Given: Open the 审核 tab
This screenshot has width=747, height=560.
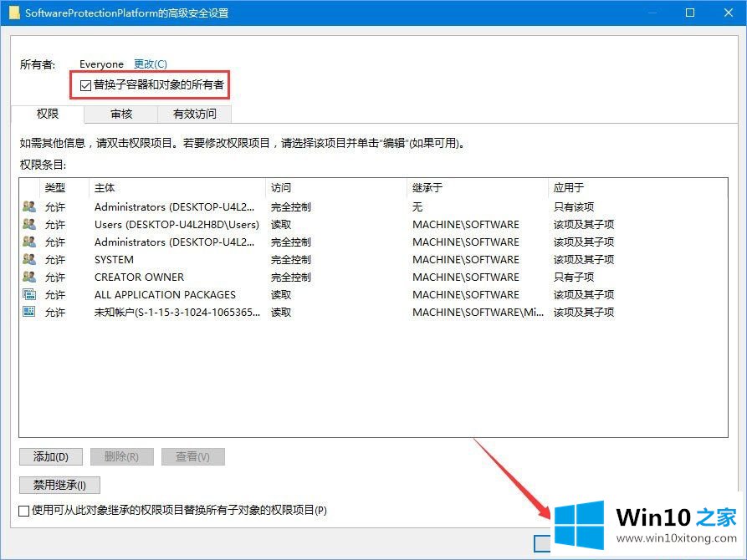Looking at the screenshot, I should tap(121, 115).
